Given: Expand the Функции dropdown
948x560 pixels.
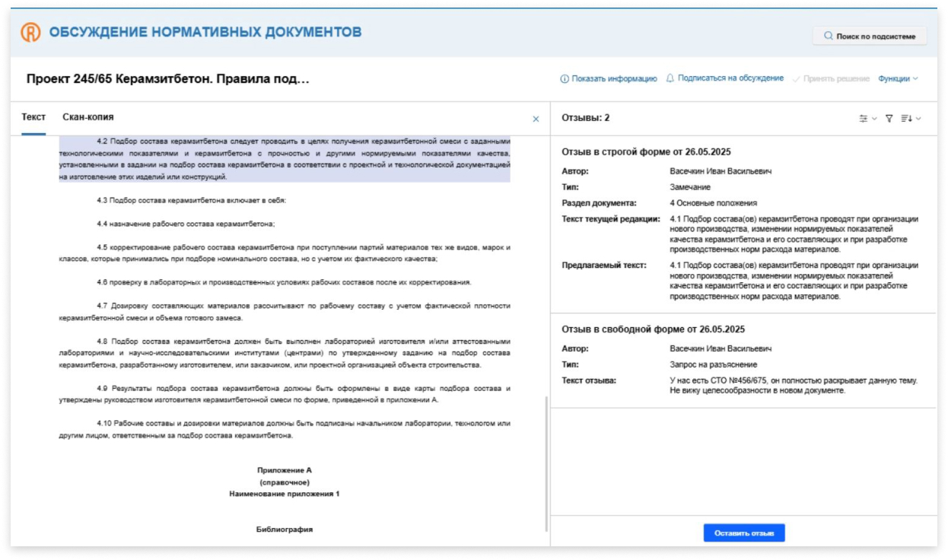Looking at the screenshot, I should click(x=898, y=78).
